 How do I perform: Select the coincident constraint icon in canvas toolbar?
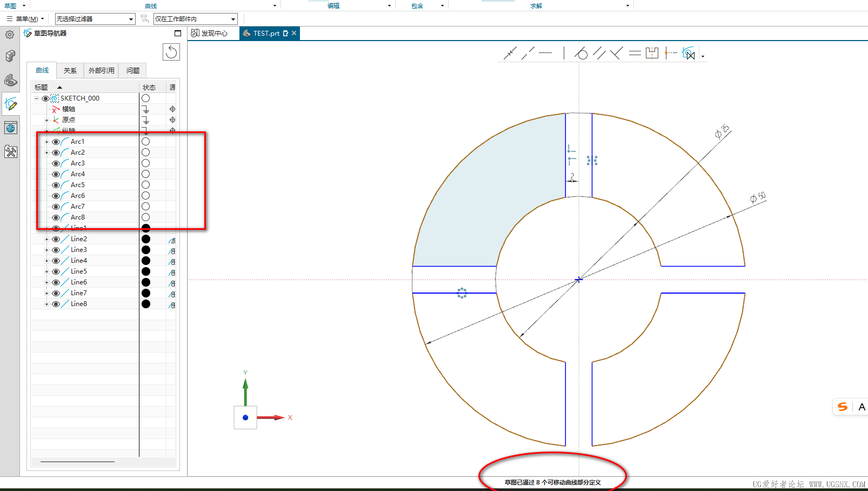(510, 53)
